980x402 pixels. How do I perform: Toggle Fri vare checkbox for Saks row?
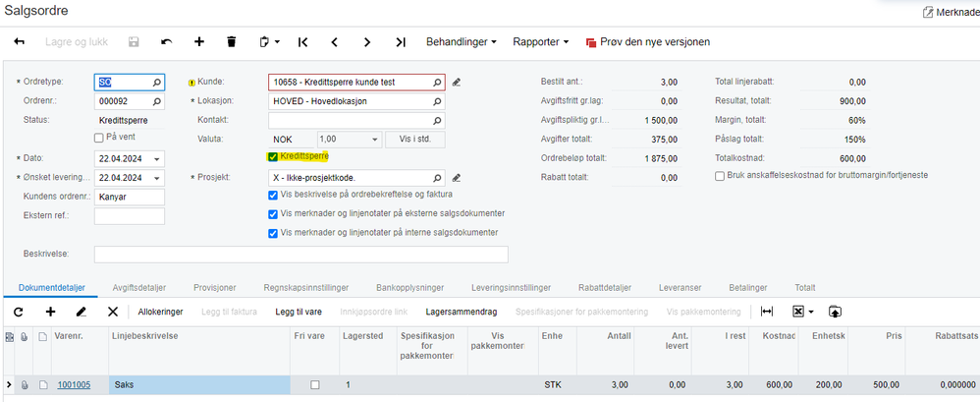tap(315, 385)
